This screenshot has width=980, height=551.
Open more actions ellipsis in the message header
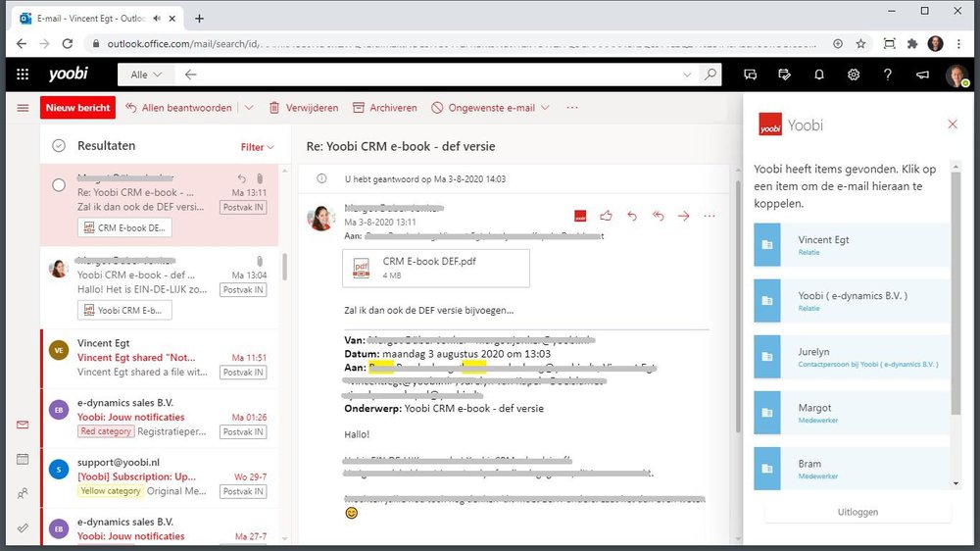click(x=710, y=216)
